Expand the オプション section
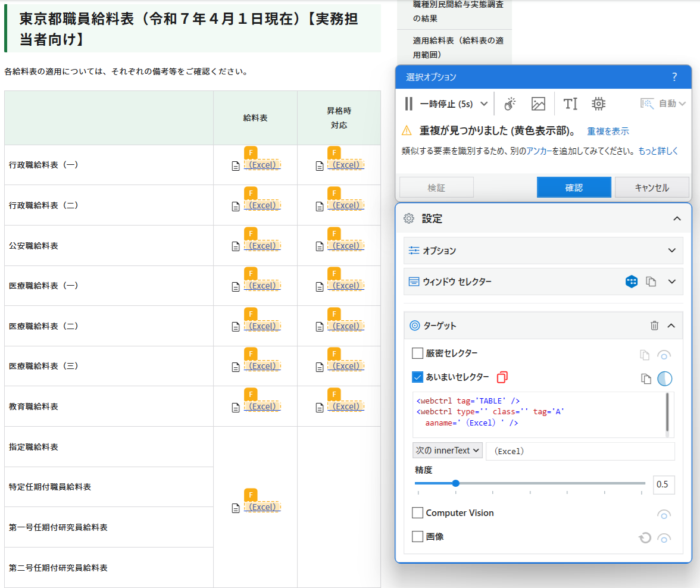 [671, 251]
